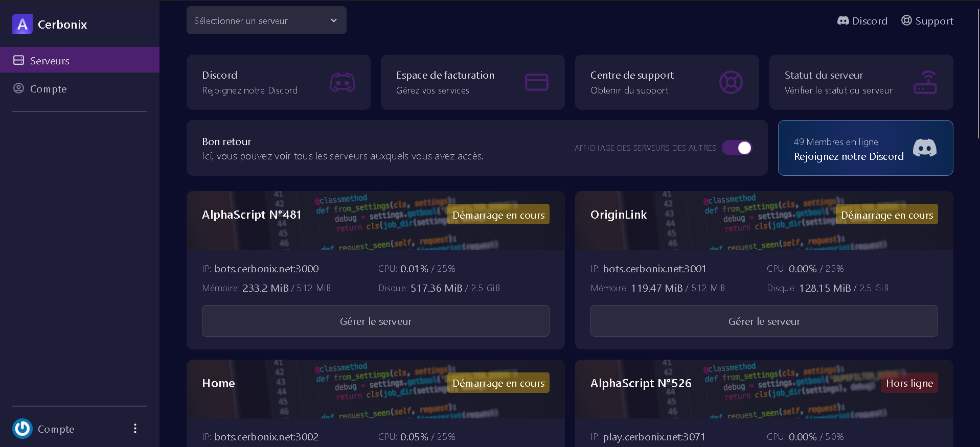Image resolution: width=980 pixels, height=447 pixels.
Task: Click Démarrage en cours badge on Home
Action: 498,383
